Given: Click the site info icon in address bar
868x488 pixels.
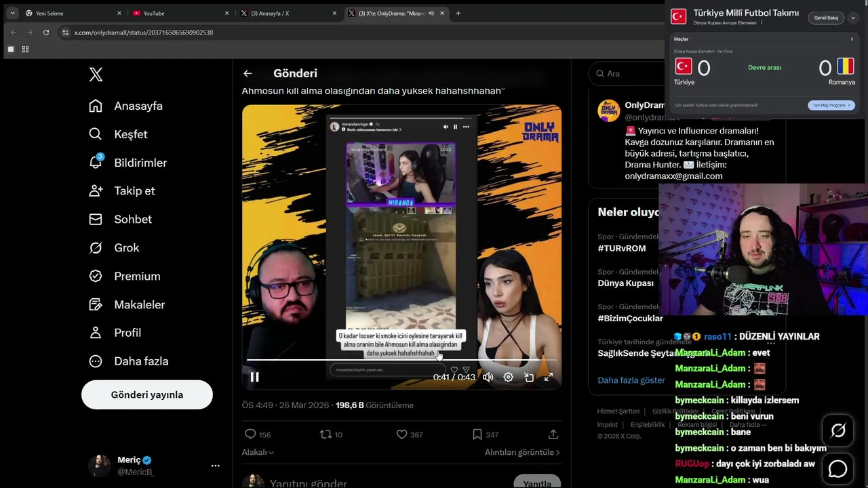Looking at the screenshot, I should coord(65,32).
